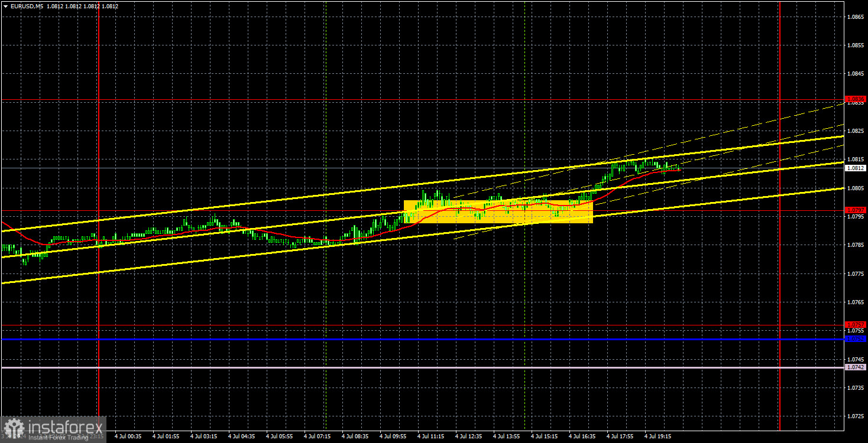
Task: Select the red 1.0757 price level tag
Action: (x=856, y=324)
